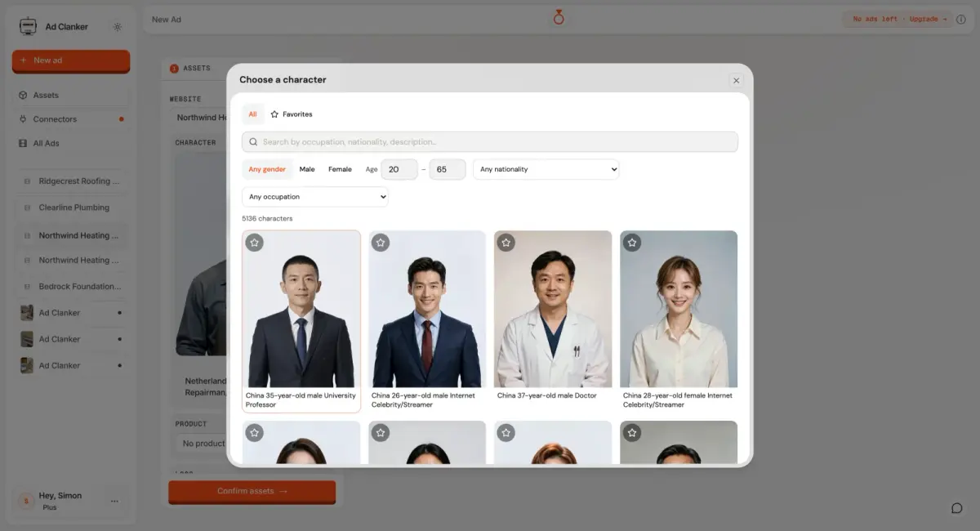Click the Hey, Simon account name
980x531 pixels.
[x=60, y=496]
